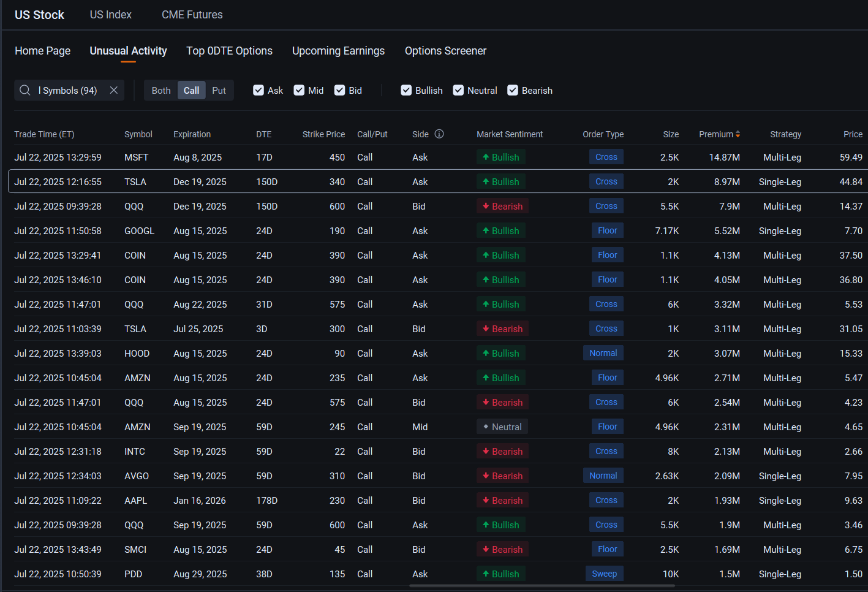The height and width of the screenshot is (592, 868).
Task: Open the Upcoming Earnings tab
Action: tap(338, 51)
